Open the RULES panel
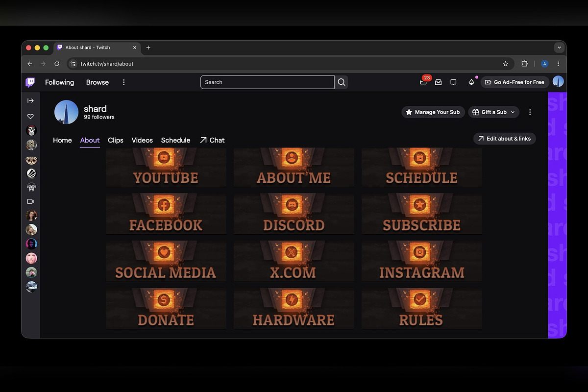Screen dimensions: 588x392 (422, 309)
